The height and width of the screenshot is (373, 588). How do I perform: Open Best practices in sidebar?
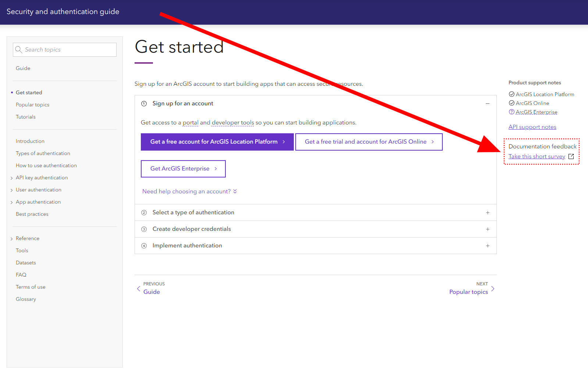32,214
